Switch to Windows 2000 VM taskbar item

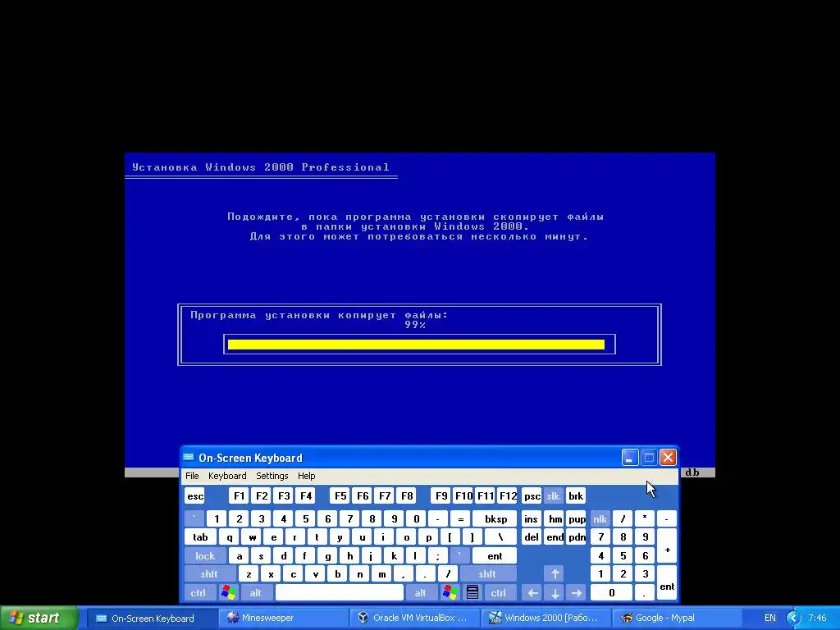546,618
